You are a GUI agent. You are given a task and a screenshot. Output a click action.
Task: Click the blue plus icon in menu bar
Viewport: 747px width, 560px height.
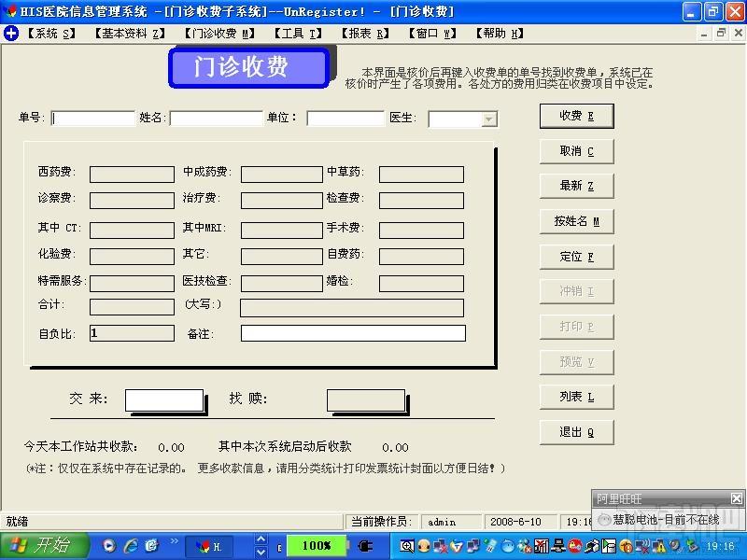point(11,33)
